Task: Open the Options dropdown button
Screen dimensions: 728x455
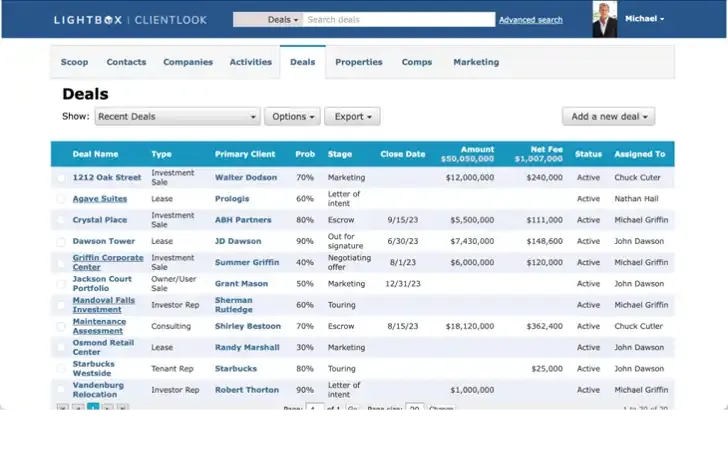Action: tap(292, 117)
